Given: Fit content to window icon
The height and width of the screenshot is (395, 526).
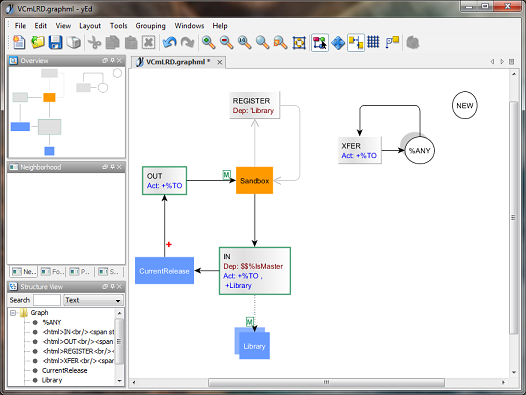Looking at the screenshot, I should pyautogui.click(x=299, y=43).
